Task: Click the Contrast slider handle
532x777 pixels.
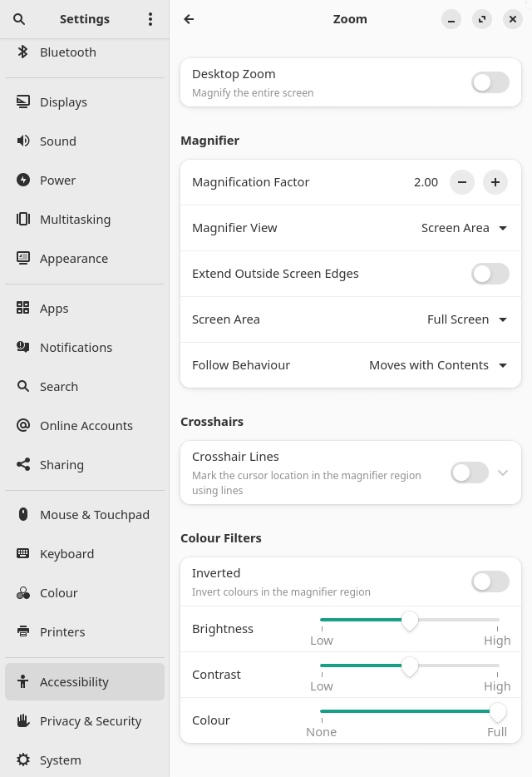Action: [x=410, y=666]
